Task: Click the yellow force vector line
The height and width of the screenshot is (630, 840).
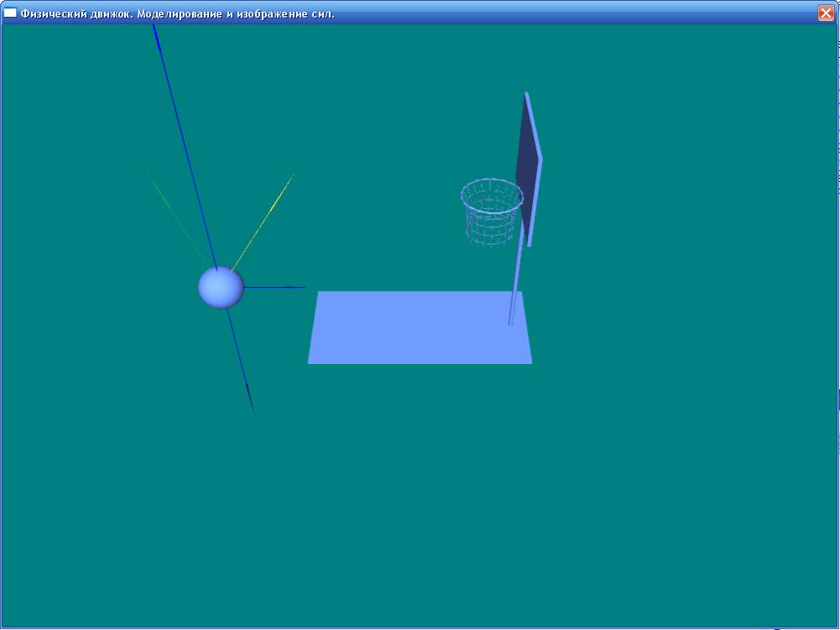Action: point(263,223)
